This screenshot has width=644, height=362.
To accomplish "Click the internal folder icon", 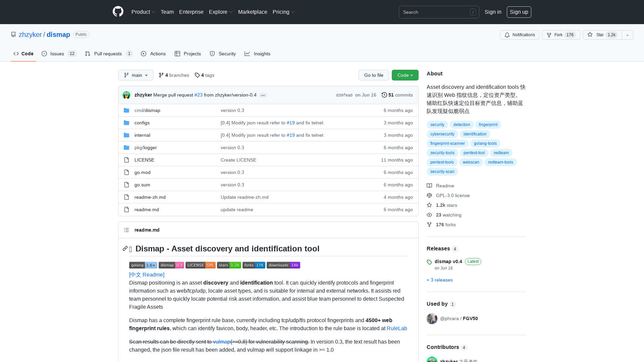I will (126, 135).
